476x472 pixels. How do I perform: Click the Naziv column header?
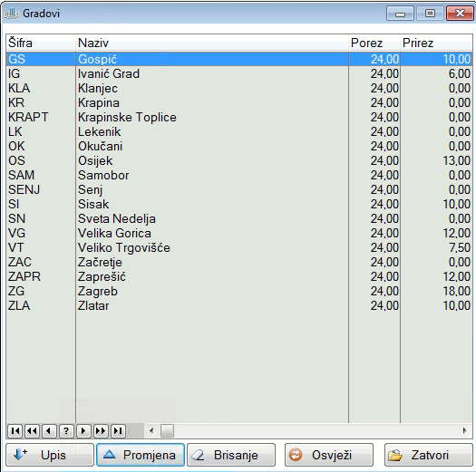click(x=212, y=43)
